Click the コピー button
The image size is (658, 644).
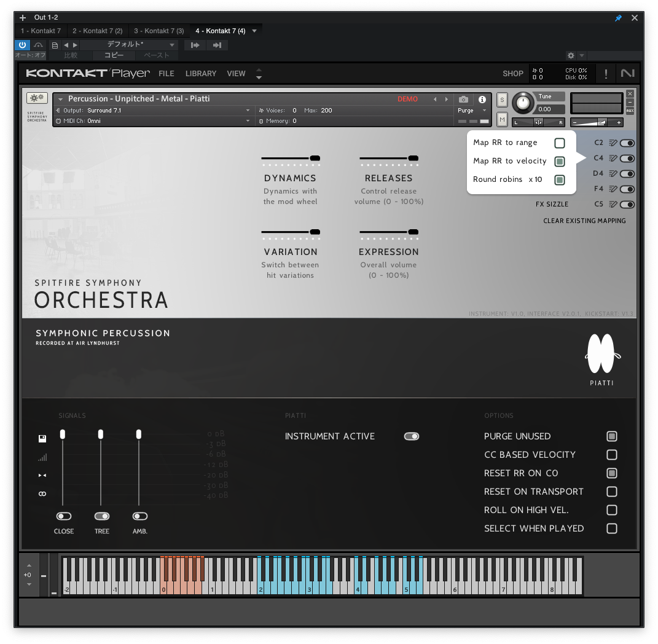click(114, 55)
